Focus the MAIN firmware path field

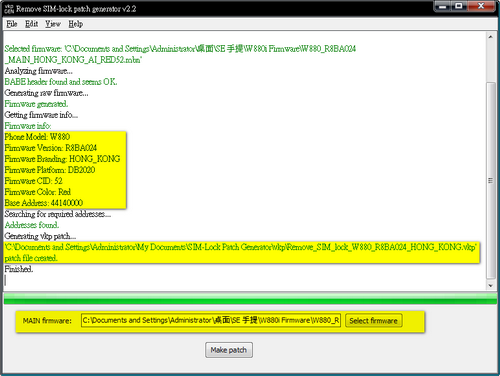(211, 320)
